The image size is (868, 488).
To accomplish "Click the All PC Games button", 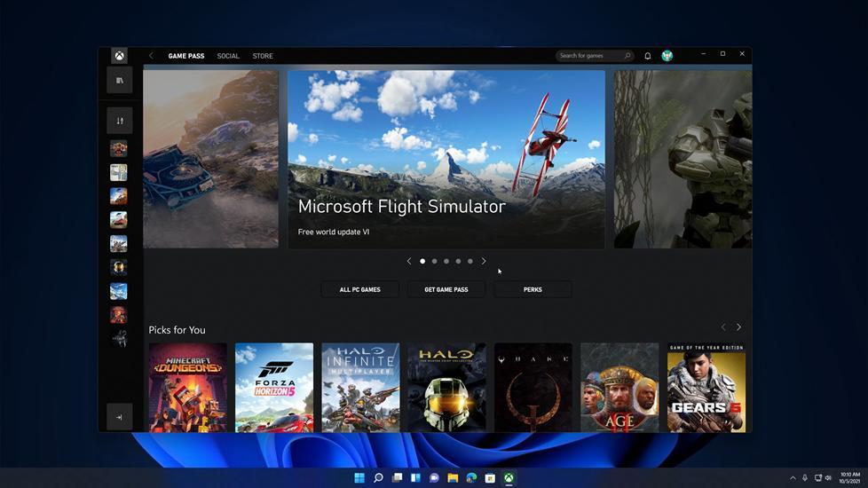I will (359, 289).
